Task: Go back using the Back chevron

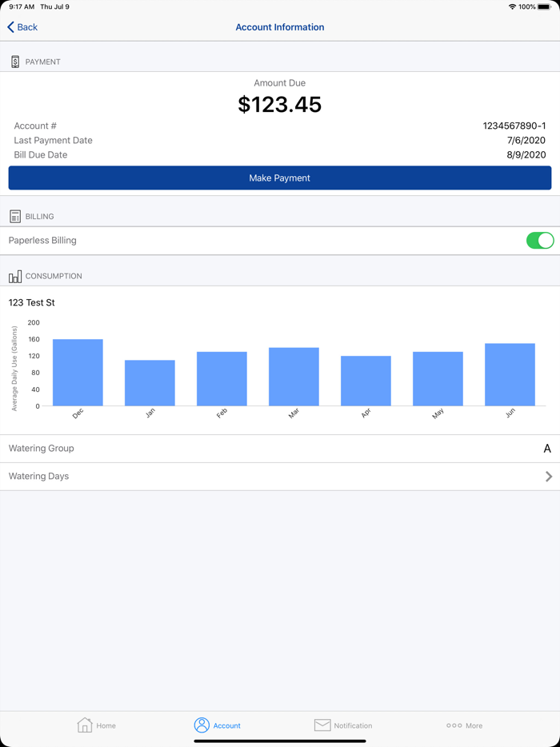Action: 11,27
